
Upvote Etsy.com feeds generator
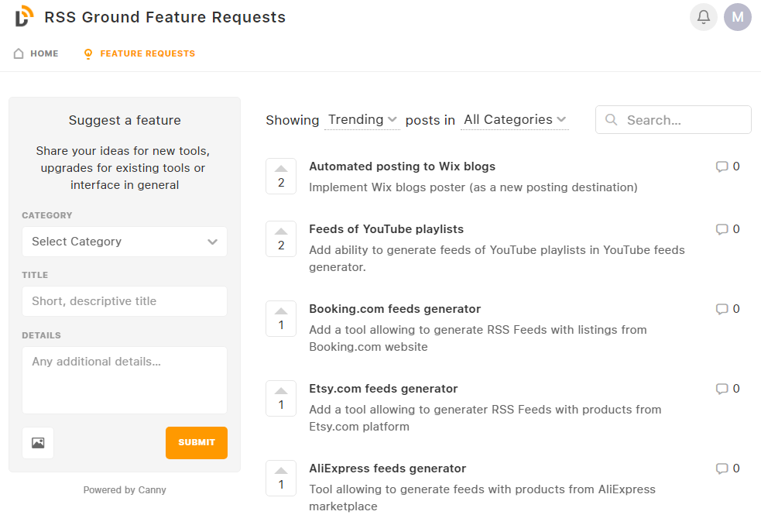[x=281, y=399]
